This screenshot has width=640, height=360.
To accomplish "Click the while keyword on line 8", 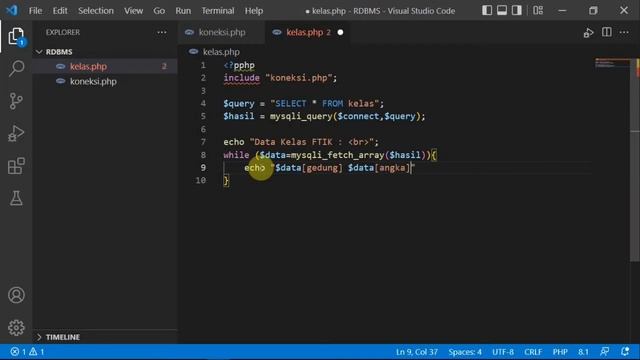I will tap(236, 155).
